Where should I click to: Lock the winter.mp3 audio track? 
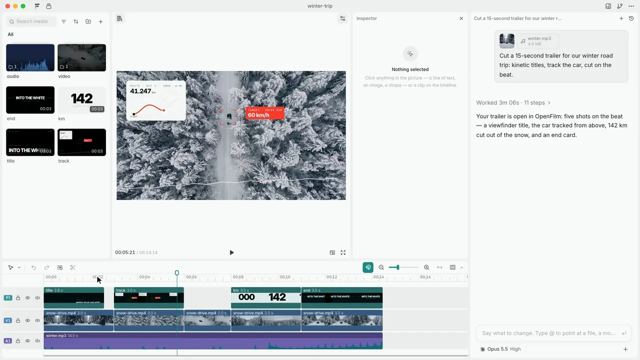point(18,341)
